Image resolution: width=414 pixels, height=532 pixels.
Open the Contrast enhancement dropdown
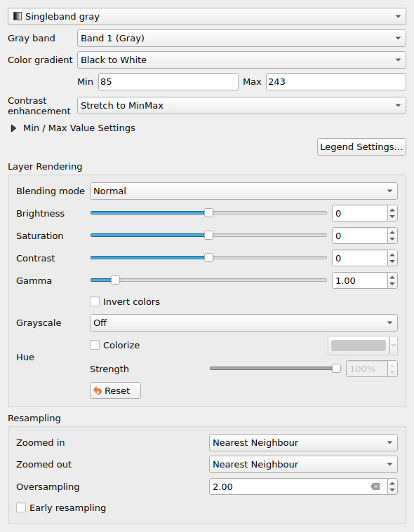click(241, 106)
